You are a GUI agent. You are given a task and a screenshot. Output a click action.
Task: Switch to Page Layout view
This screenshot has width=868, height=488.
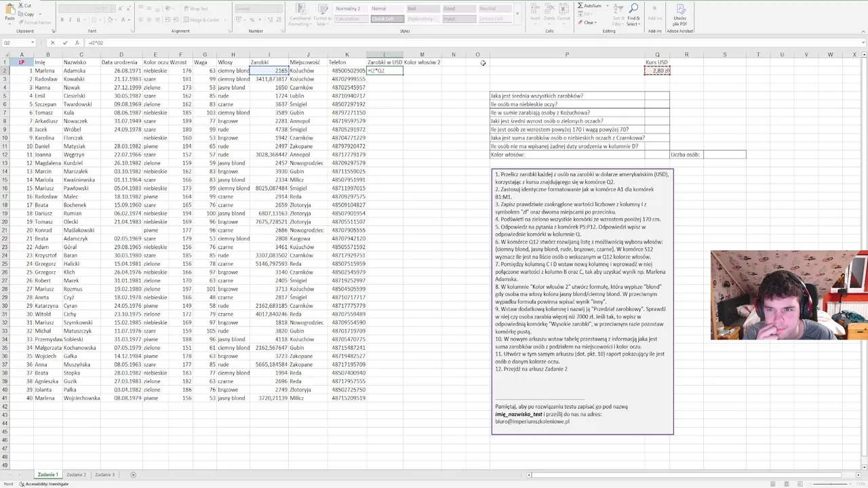787,484
